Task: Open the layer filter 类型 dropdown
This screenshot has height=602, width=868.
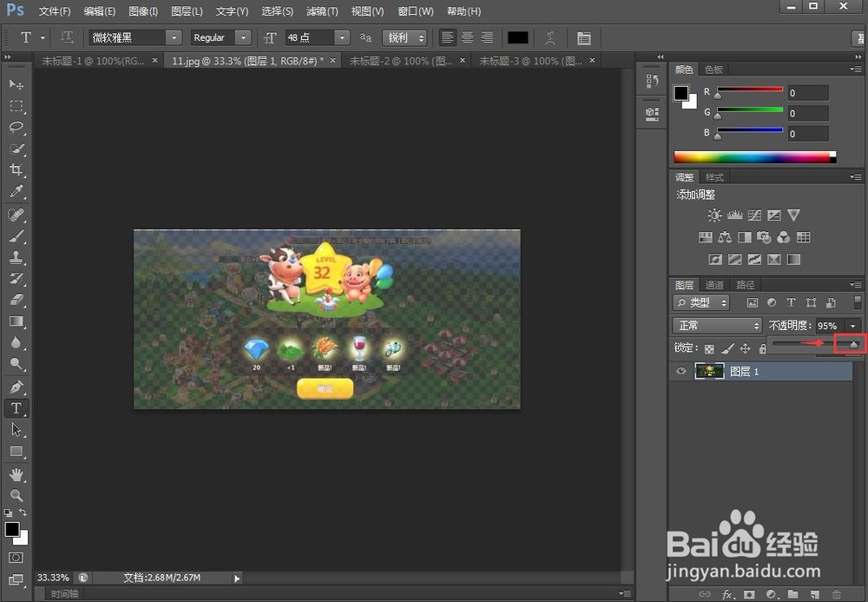Action: coord(700,302)
